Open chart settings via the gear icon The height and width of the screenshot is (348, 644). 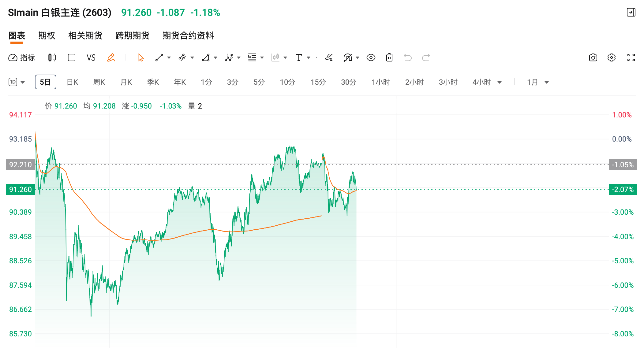click(612, 57)
